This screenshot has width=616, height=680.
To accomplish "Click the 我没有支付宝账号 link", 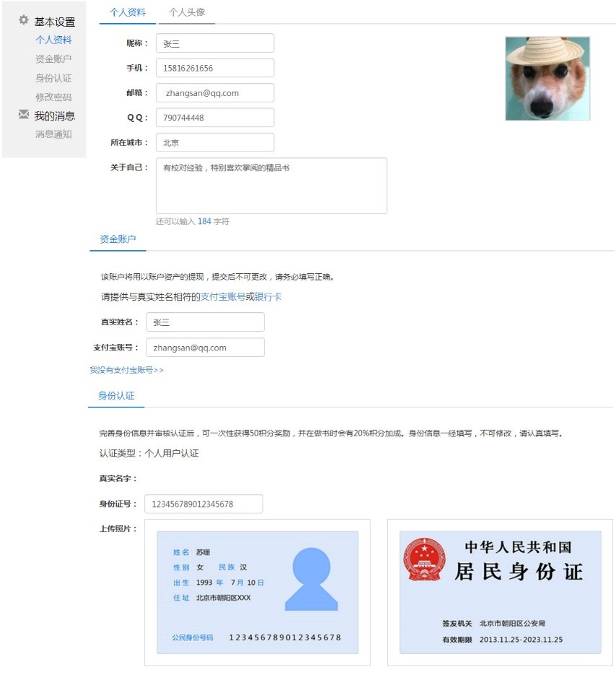I will tap(127, 370).
